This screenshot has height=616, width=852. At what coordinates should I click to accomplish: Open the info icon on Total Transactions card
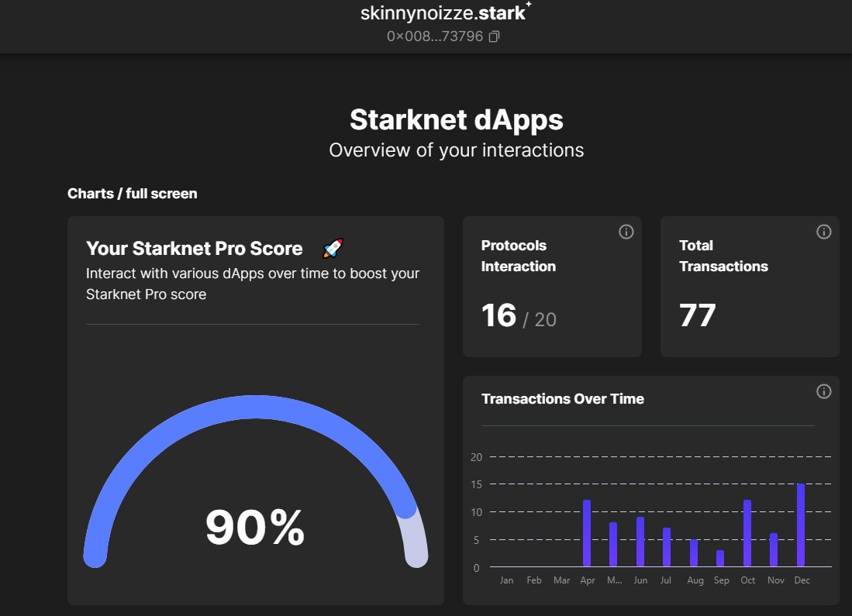pos(823,232)
